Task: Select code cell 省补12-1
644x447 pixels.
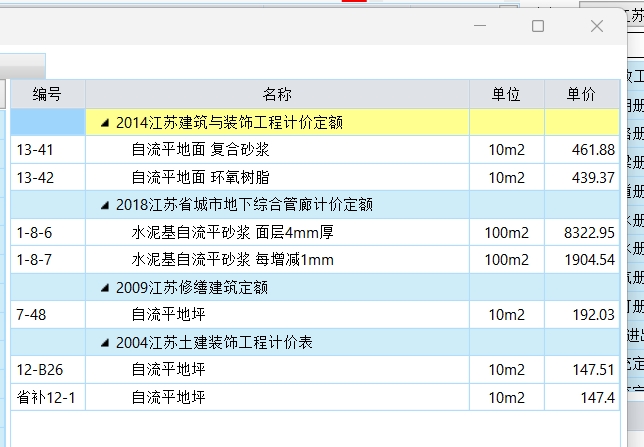Action: click(46, 397)
